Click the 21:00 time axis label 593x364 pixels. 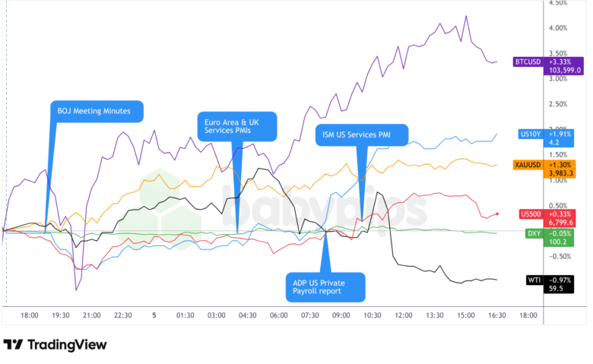(x=92, y=315)
